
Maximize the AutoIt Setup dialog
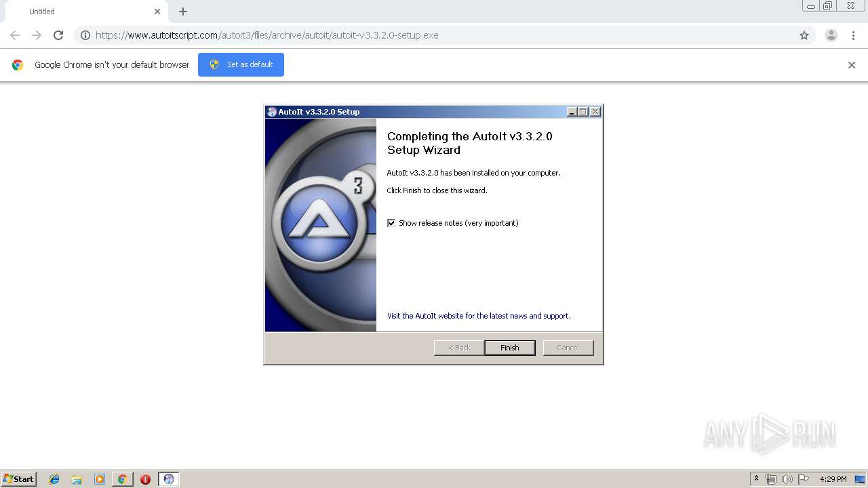click(583, 112)
